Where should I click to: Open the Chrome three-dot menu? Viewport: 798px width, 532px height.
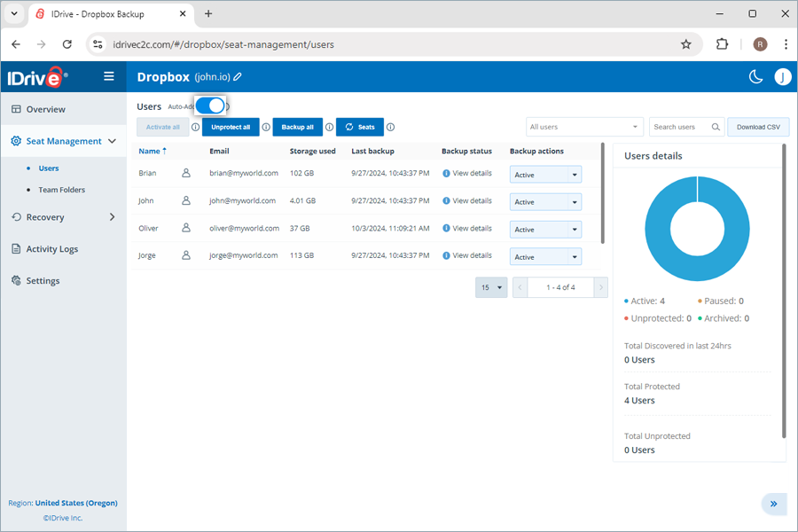pos(786,44)
